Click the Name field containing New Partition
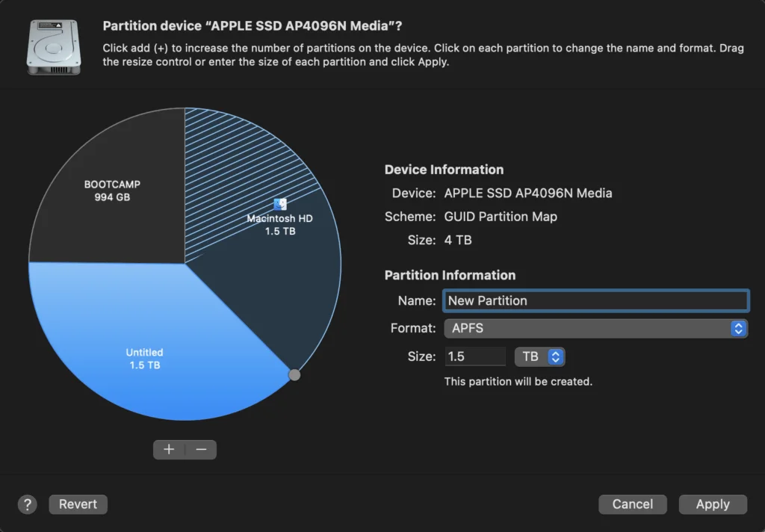765x532 pixels. [595, 300]
